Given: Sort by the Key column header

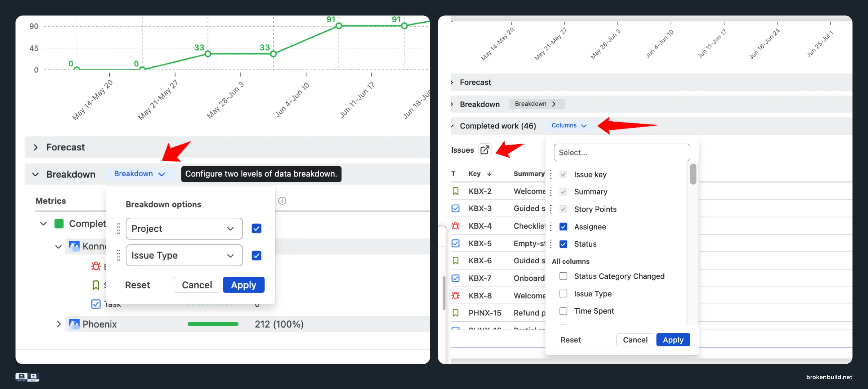Looking at the screenshot, I should (x=474, y=174).
